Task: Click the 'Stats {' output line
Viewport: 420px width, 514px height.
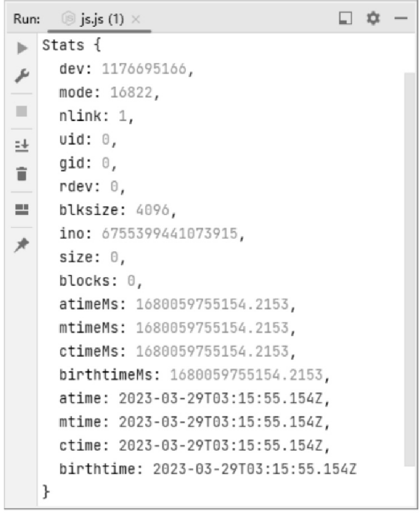Action: click(72, 45)
